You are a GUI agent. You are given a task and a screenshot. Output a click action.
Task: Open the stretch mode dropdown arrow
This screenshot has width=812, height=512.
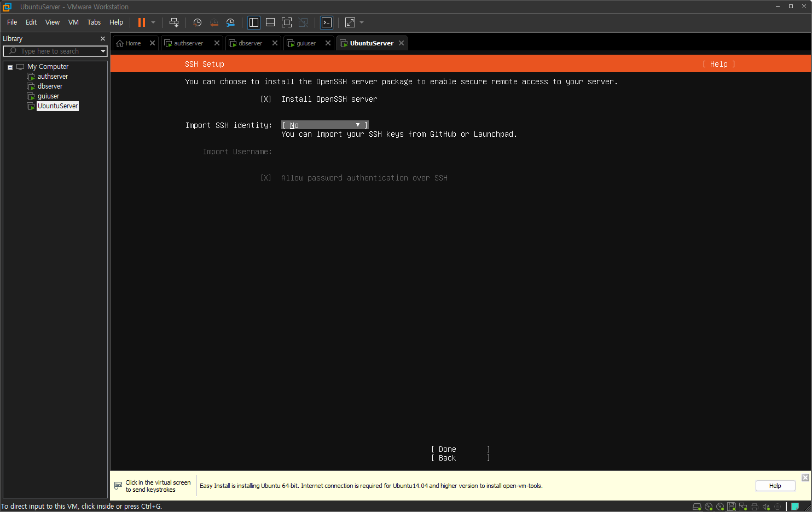[x=361, y=22]
